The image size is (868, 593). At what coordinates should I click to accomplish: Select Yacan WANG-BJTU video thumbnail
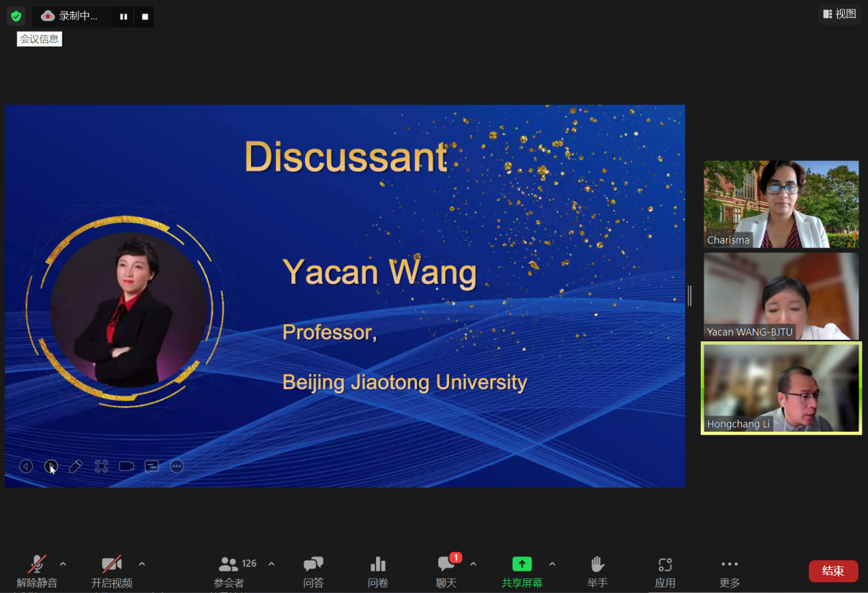coord(781,296)
